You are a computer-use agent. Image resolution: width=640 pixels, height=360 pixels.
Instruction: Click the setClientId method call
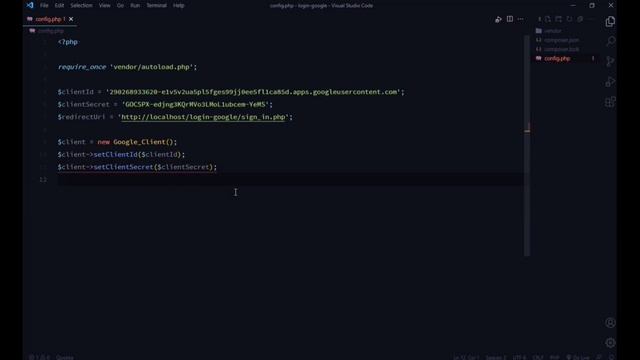click(x=116, y=154)
